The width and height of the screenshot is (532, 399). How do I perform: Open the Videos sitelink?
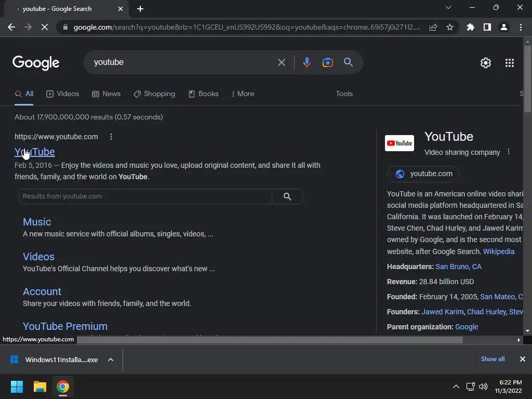pyautogui.click(x=38, y=257)
